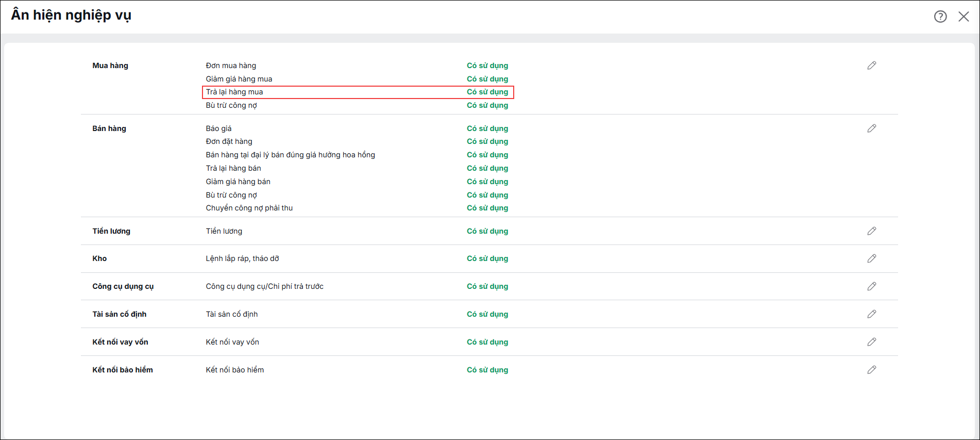This screenshot has height=440, width=980.
Task: Click Bán hàng tại đại lý bán đúng giá text
Action: tap(290, 155)
